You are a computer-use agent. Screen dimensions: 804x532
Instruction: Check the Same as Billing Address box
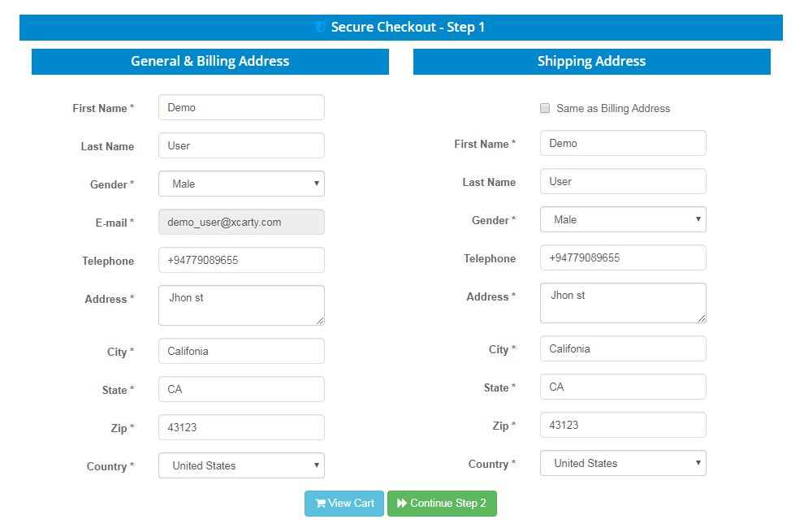tap(545, 108)
